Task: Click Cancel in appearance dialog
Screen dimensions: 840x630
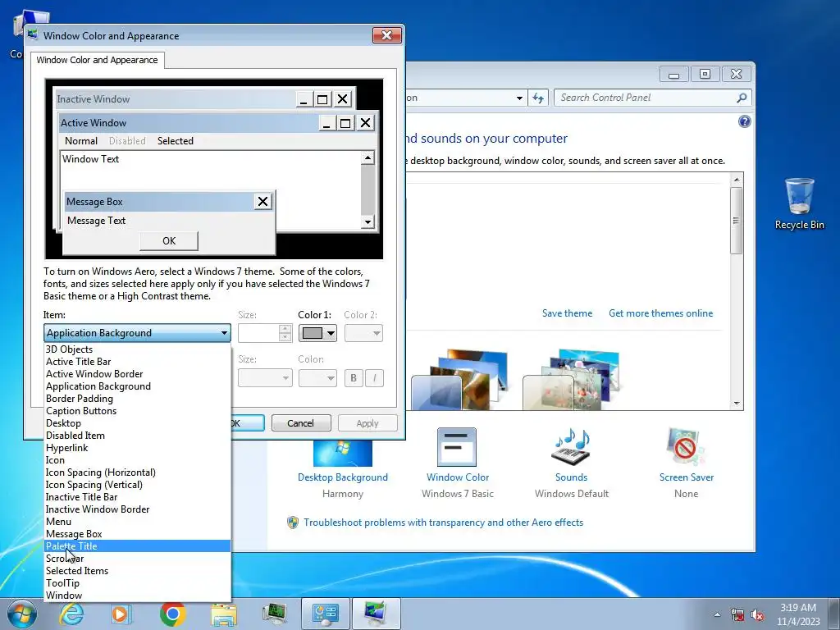Action: click(300, 423)
